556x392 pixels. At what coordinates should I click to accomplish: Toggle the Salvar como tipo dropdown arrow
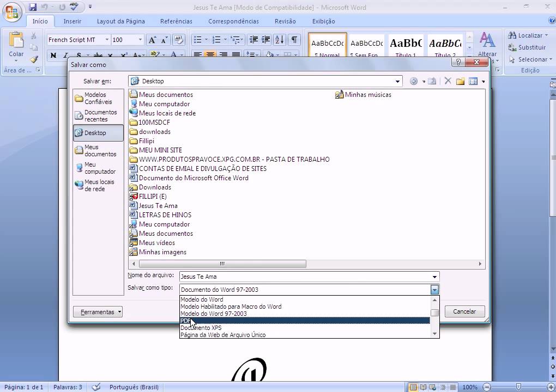(x=434, y=290)
